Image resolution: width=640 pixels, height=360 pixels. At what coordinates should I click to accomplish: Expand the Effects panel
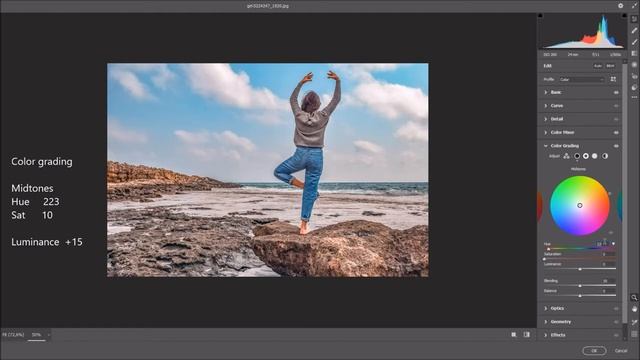[x=546, y=335]
